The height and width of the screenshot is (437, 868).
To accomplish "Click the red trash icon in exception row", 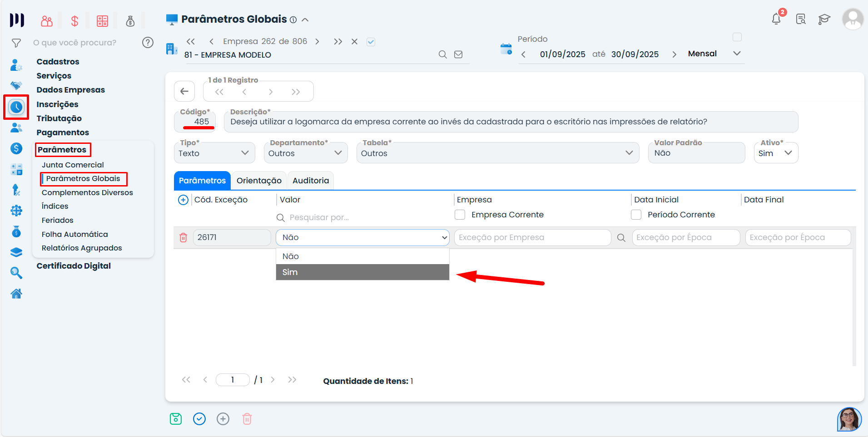I will coord(183,237).
